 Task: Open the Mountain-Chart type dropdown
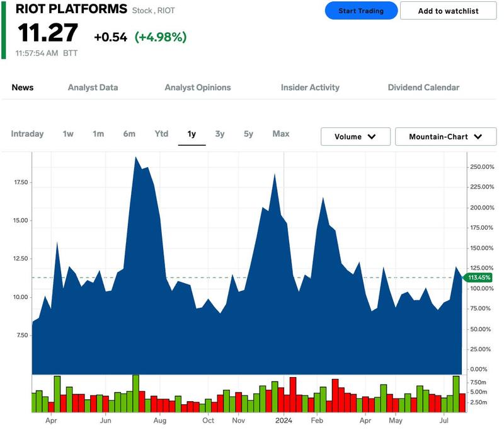(x=446, y=137)
